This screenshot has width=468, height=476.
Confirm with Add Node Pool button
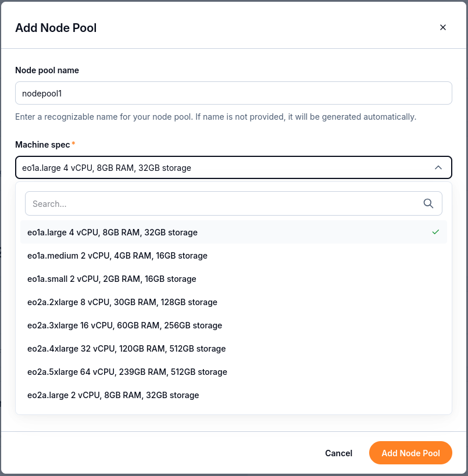tap(410, 453)
